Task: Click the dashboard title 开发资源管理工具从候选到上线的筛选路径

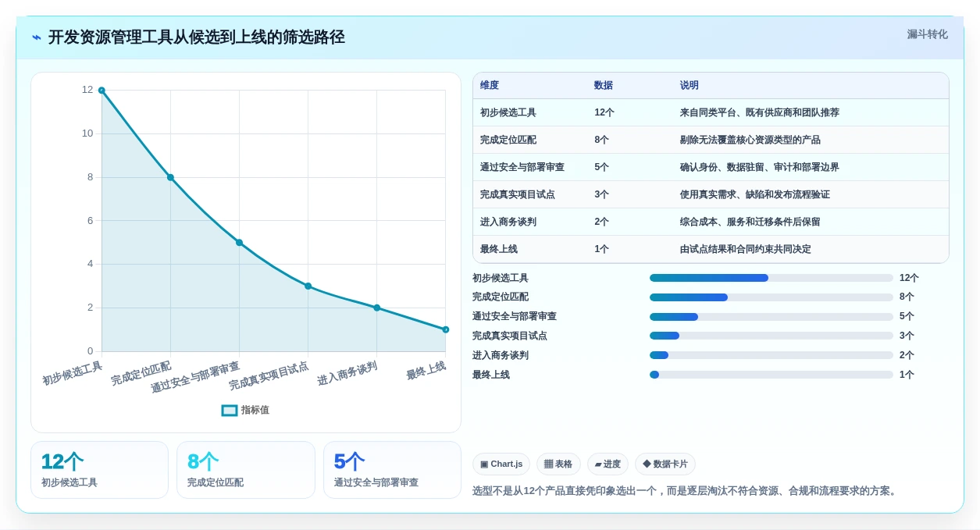Action: [196, 37]
